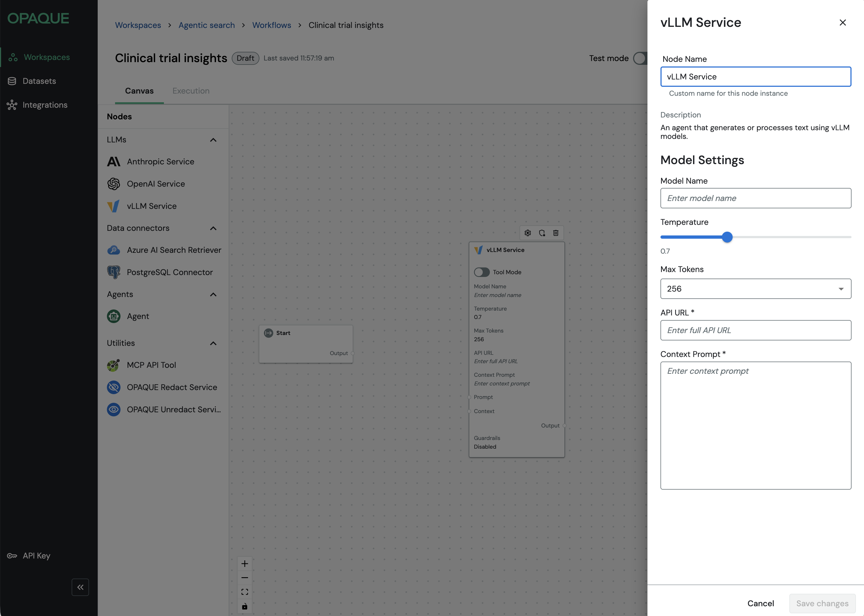The width and height of the screenshot is (864, 616).
Task: Select the Anthropic Service node icon
Action: pyautogui.click(x=113, y=162)
